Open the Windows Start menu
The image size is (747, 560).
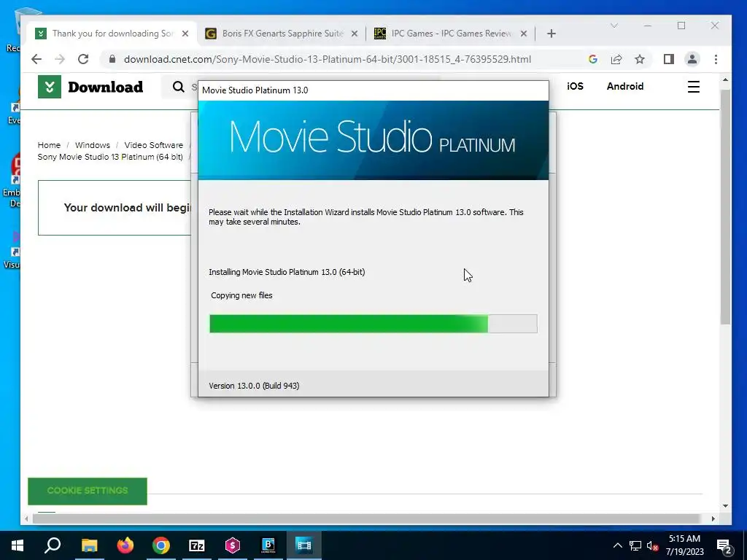pos(18,545)
